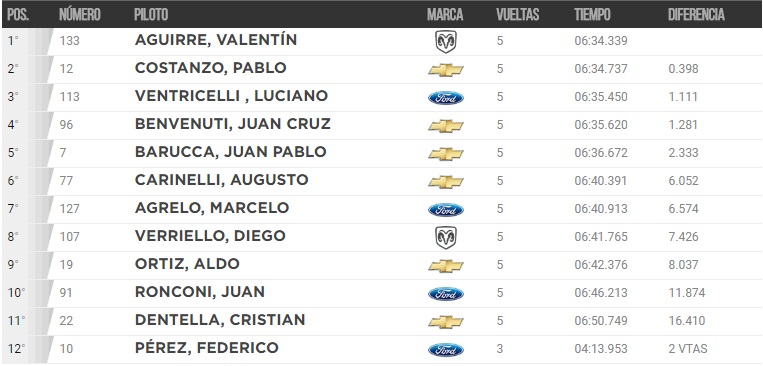This screenshot has height=366, width=763.
Task: Click the Chevrolet logo in Ortiz, Aldo row
Action: tap(446, 266)
